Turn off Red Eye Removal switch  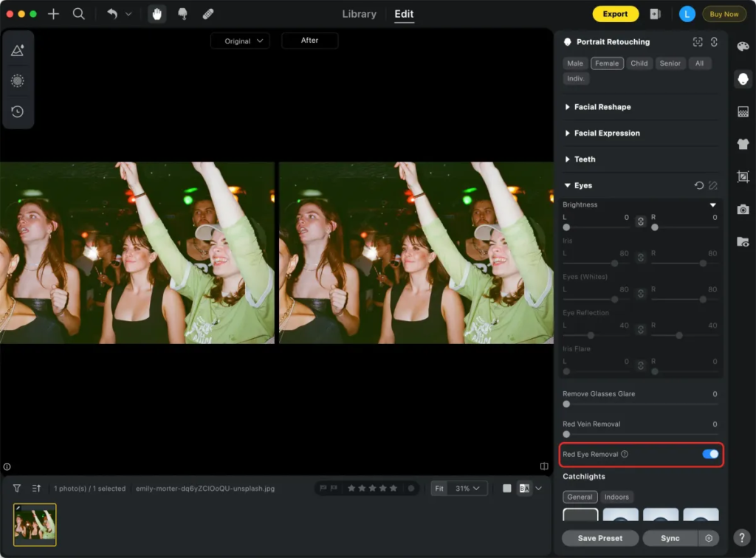[x=709, y=454]
